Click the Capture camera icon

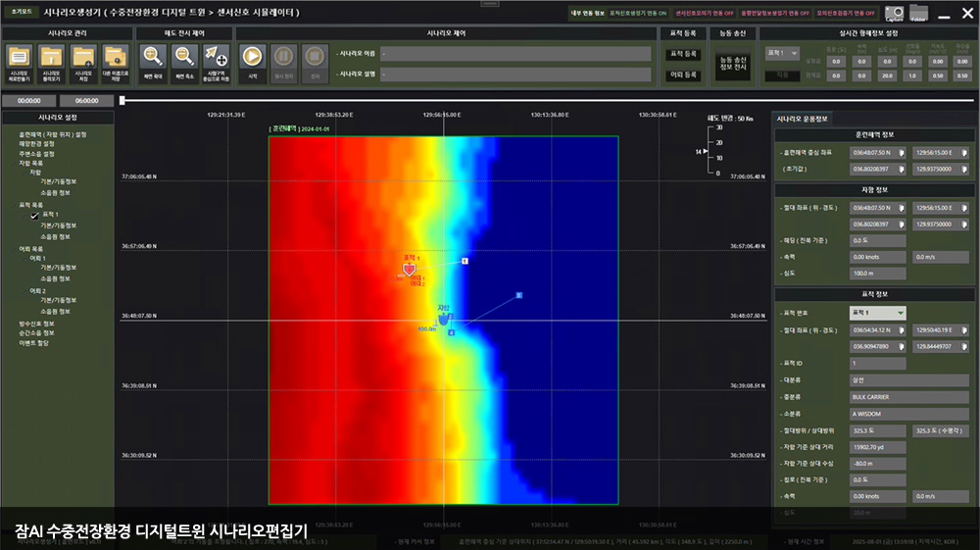coord(895,13)
